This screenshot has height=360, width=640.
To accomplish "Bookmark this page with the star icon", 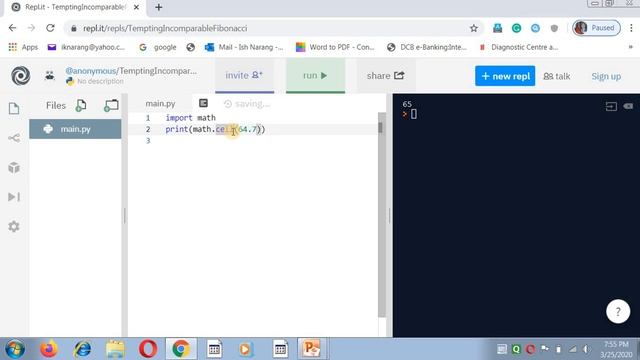I will coord(473,28).
